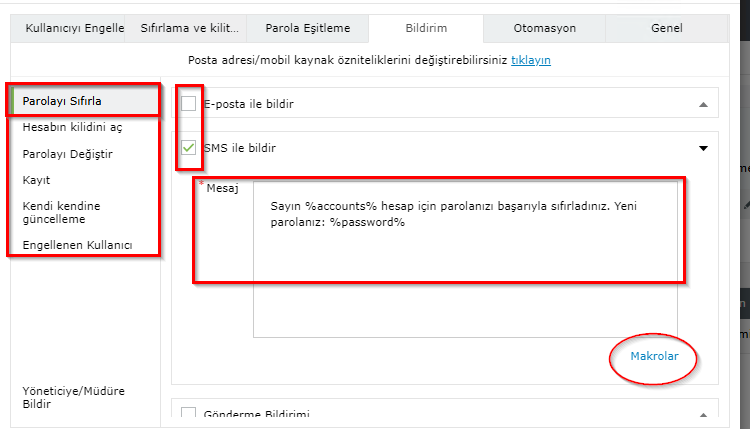
Task: Switch to the Genel tab
Action: [667, 28]
